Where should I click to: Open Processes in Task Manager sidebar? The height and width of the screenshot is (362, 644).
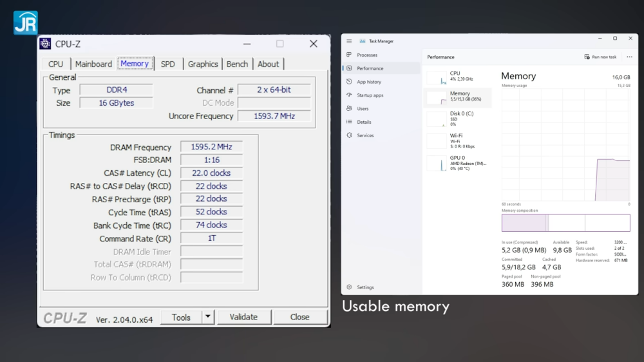(x=381, y=55)
